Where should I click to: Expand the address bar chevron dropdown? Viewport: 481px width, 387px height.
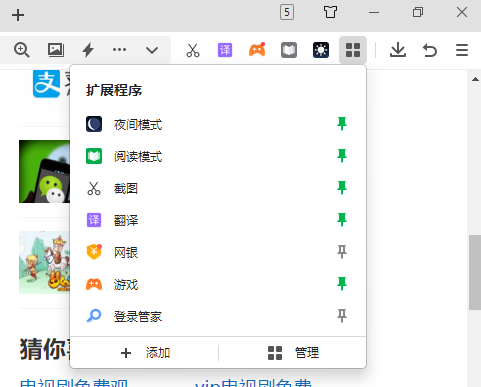152,50
